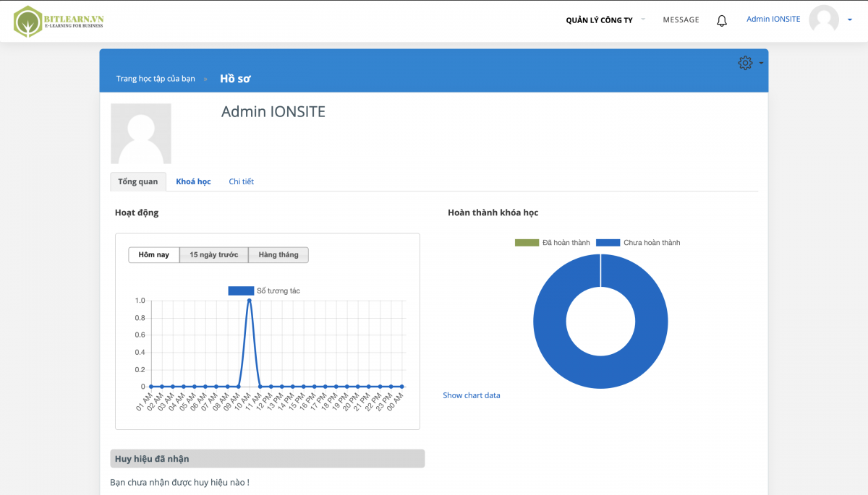Switch to the Tổng quan tab
This screenshot has width=868, height=495.
138,181
